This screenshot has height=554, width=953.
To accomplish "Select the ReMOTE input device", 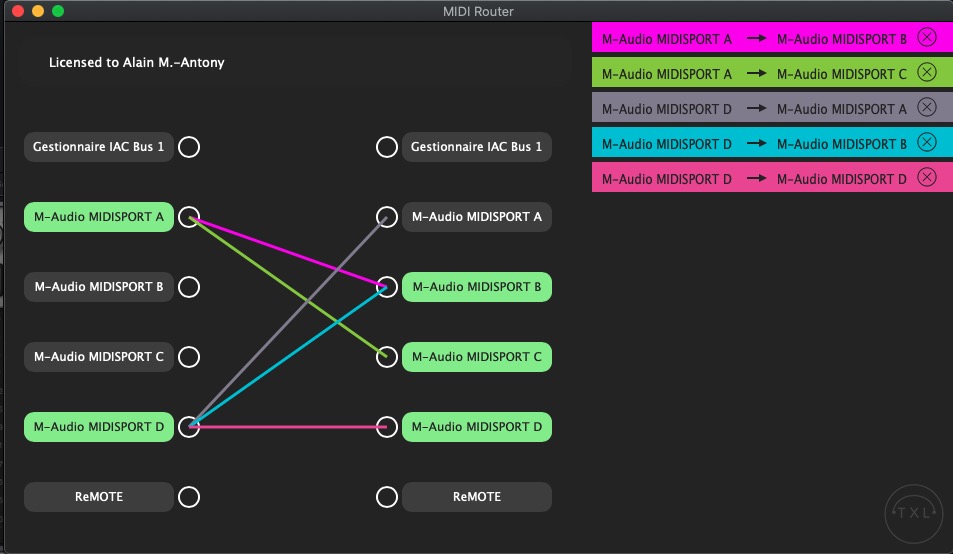I will pyautogui.click(x=98, y=497).
